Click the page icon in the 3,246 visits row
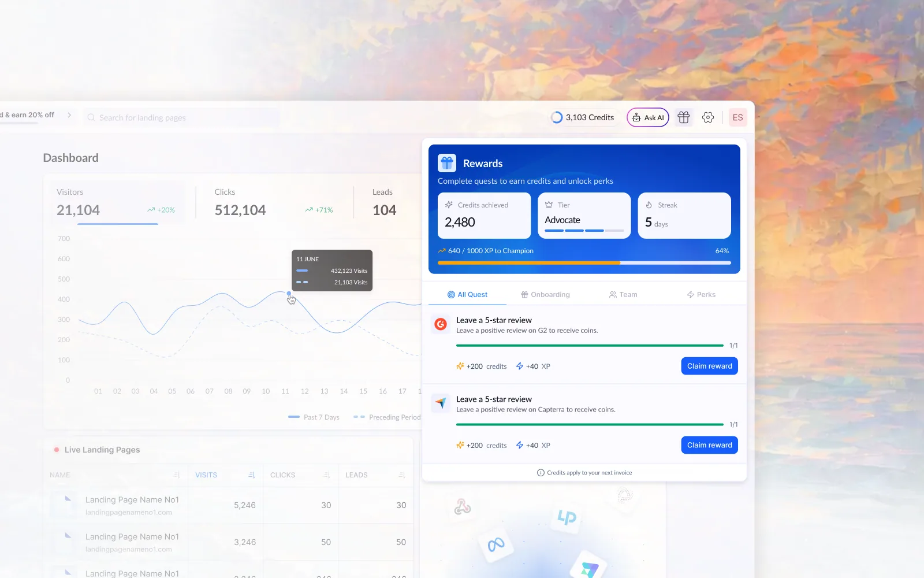This screenshot has height=578, width=924. pos(68,535)
